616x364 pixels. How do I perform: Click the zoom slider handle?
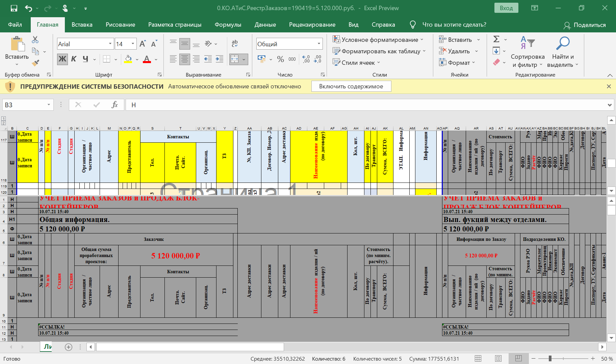(550, 359)
